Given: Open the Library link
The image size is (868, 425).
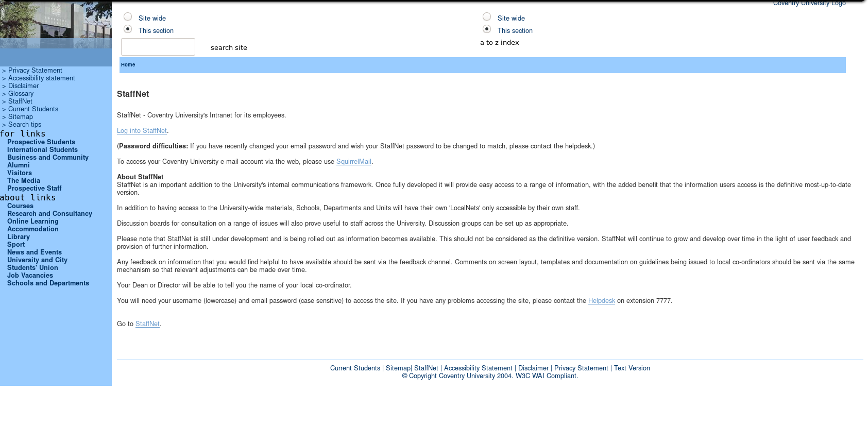Looking at the screenshot, I should [x=19, y=237].
